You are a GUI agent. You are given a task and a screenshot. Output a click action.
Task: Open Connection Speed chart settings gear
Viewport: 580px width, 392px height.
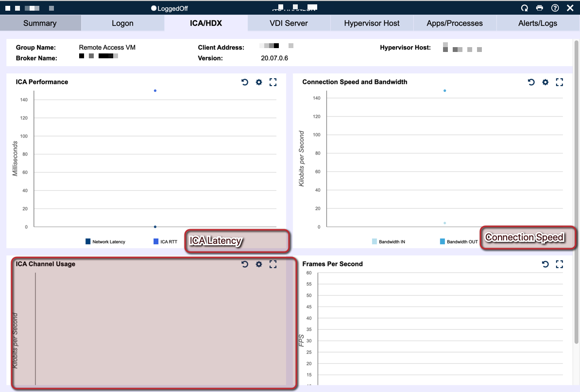pos(545,82)
